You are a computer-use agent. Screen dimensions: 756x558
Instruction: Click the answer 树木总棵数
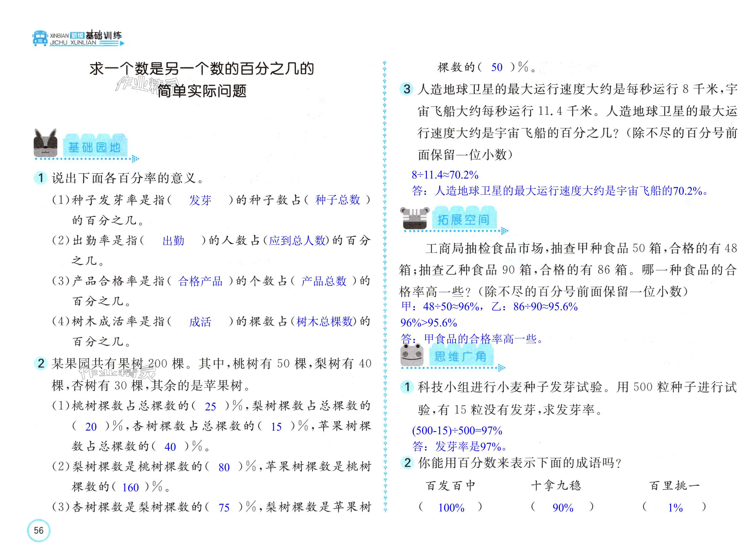pyautogui.click(x=324, y=322)
